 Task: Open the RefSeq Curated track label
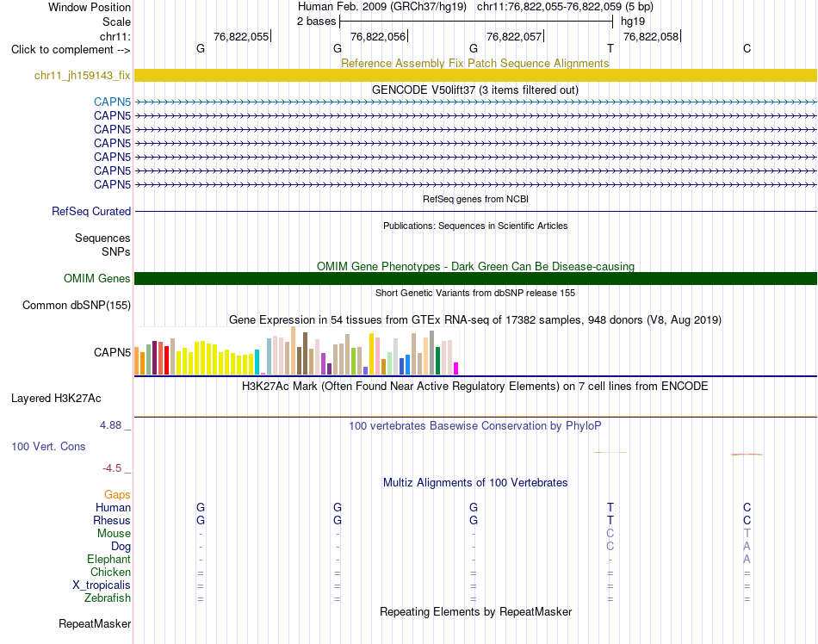click(x=91, y=211)
